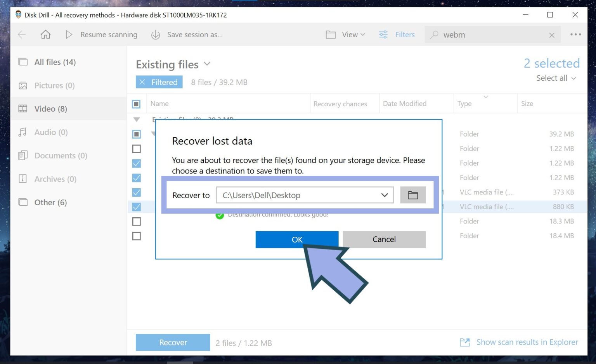596x364 pixels.
Task: Click inside the webm search field
Action: [485, 35]
